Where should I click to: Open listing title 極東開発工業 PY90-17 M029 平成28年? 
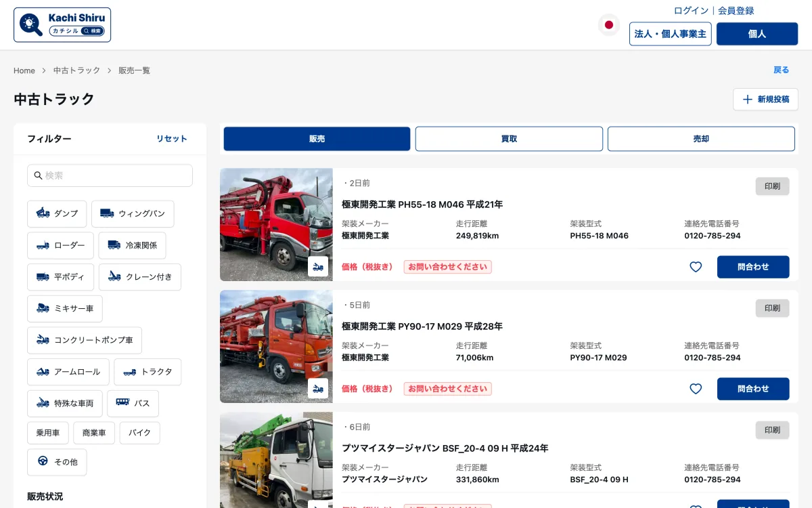[x=422, y=326]
